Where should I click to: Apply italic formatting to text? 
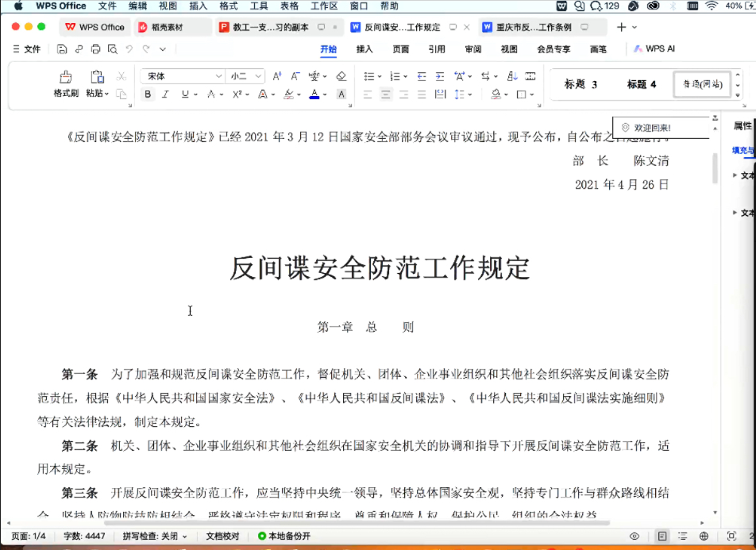pos(165,93)
